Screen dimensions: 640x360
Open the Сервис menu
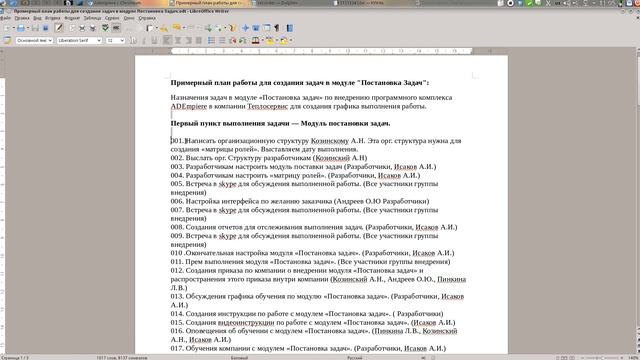tap(112, 18)
